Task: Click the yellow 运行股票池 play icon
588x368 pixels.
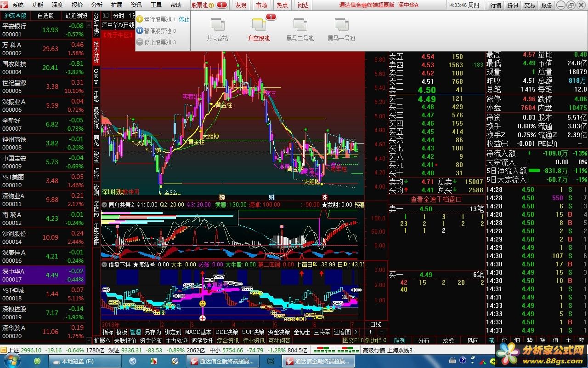Action: pyautogui.click(x=140, y=19)
